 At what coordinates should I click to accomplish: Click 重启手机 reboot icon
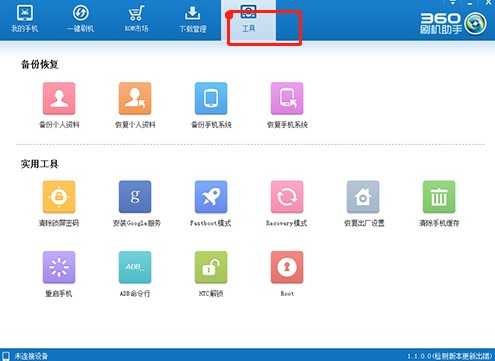pos(59,267)
